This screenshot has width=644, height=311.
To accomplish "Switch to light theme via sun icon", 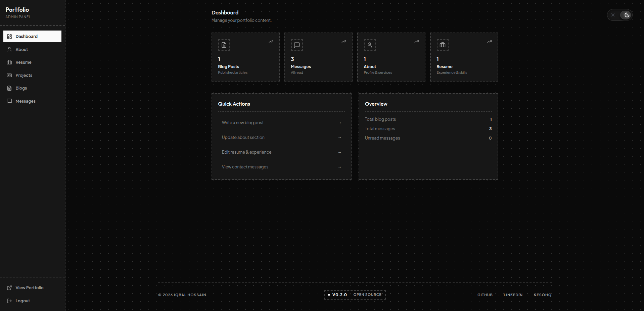I will point(613,15).
